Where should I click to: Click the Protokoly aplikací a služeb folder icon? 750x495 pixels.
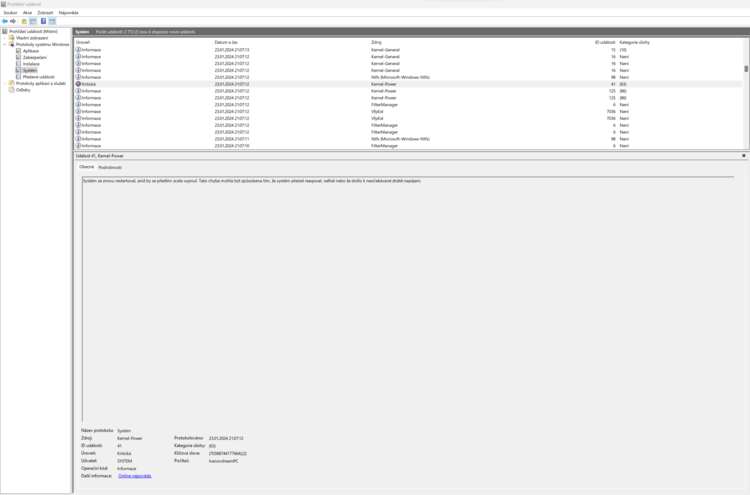click(11, 83)
